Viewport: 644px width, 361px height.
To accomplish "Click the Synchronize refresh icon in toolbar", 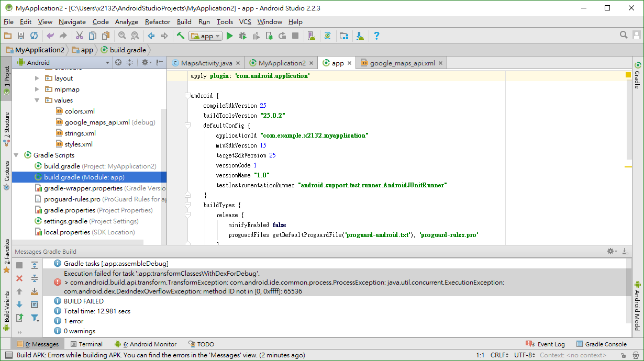I will [34, 36].
